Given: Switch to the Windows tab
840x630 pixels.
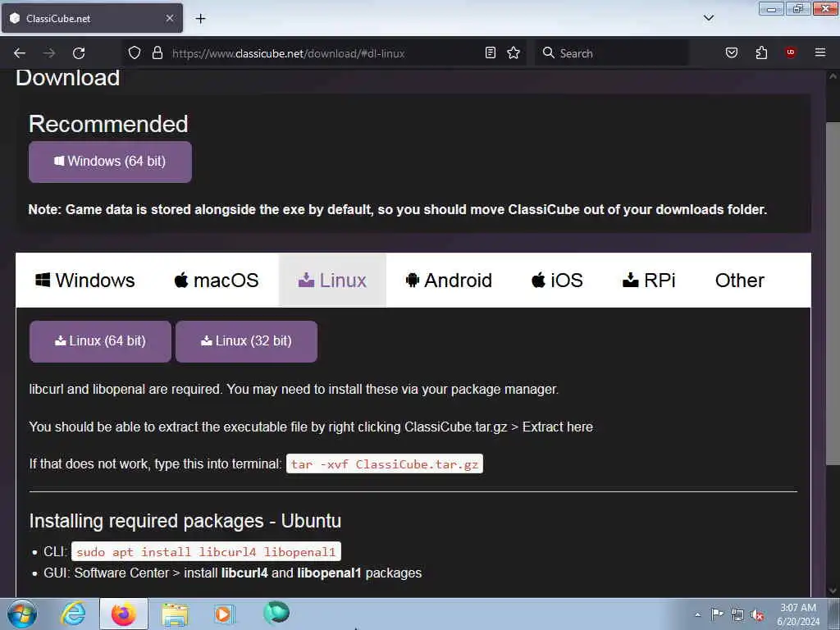Looking at the screenshot, I should click(85, 281).
